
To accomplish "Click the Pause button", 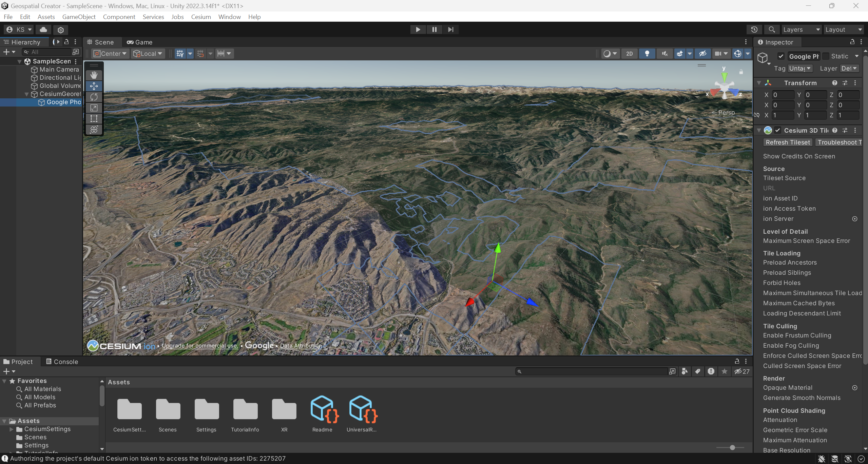I will [x=434, y=30].
